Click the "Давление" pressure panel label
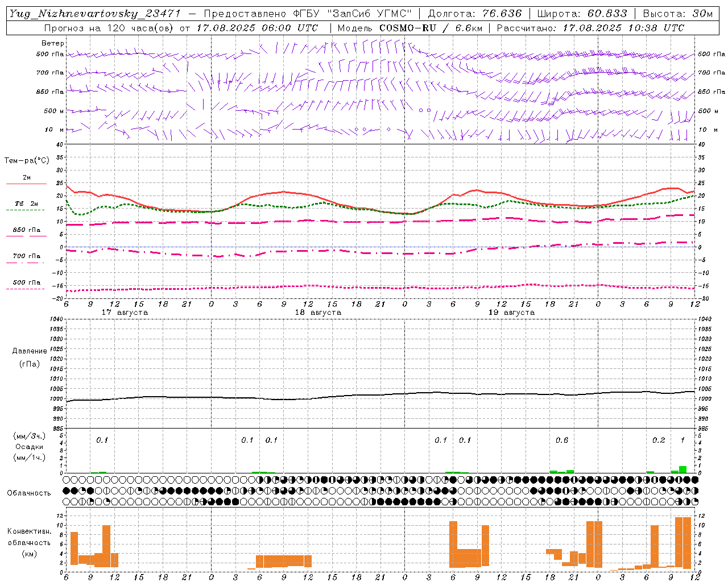Viewport: 728px width, 582px height. tap(30, 351)
